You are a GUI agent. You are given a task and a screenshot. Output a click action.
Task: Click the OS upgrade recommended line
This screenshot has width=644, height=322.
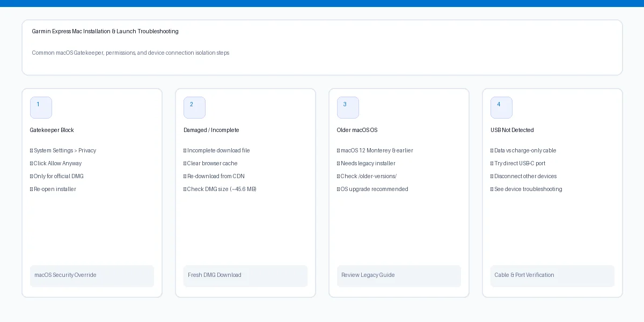(373, 189)
